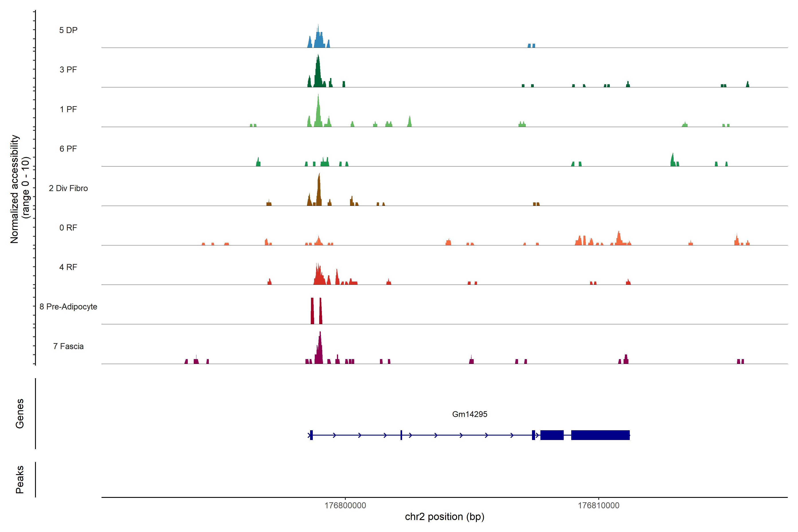The height and width of the screenshot is (532, 798).
Task: Click the Genes panel label
Action: (x=20, y=413)
